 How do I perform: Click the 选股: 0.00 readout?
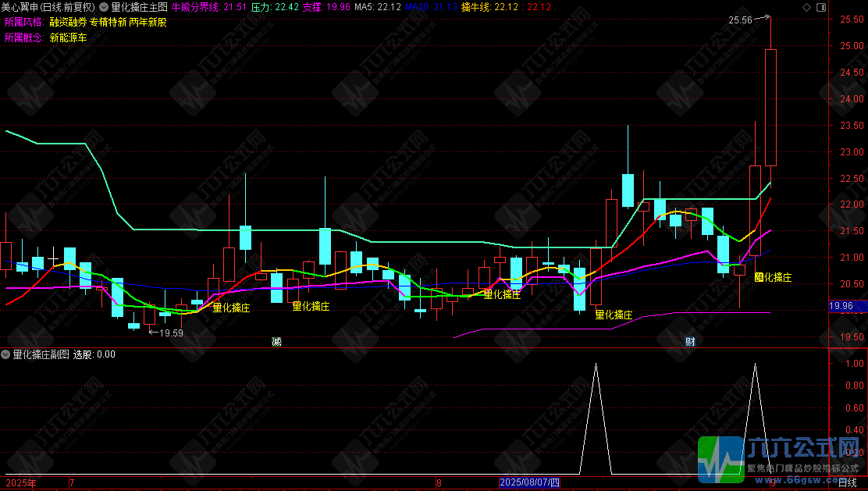pos(94,354)
